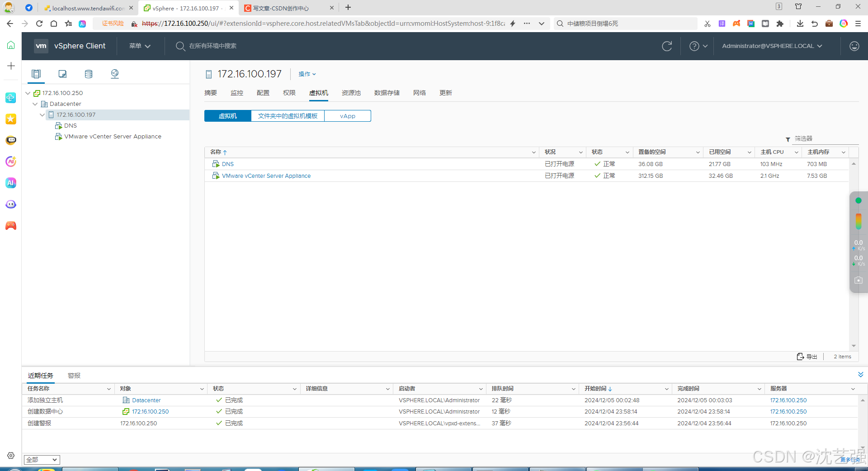Open the 操作 actions dropdown
Viewport: 868px width, 471px height.
click(x=307, y=74)
